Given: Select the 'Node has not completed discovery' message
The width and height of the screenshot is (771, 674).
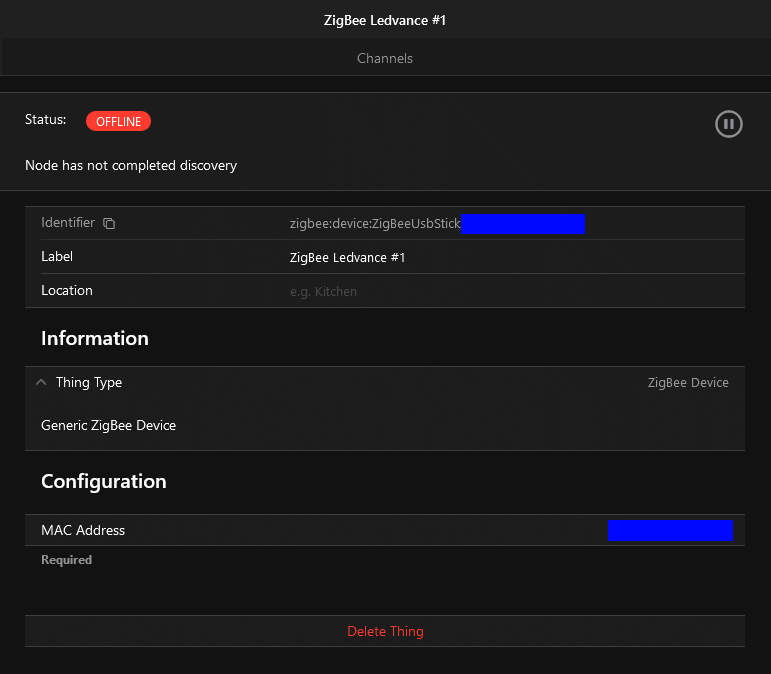Looking at the screenshot, I should click(131, 165).
